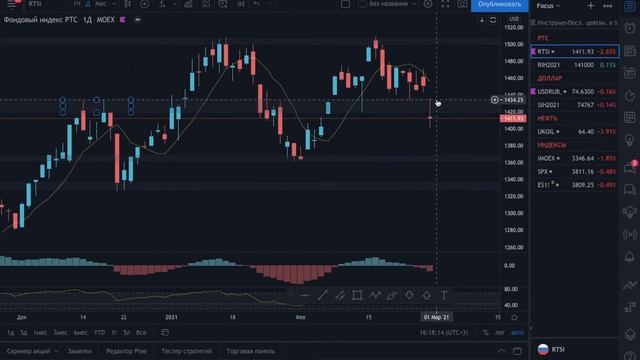Toggle fullscreen mode icon

445,4
